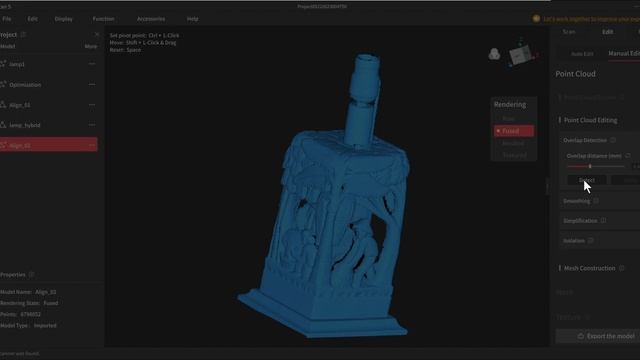This screenshot has width=640, height=360.
Task: Close the Project panel
Action: coord(97,35)
